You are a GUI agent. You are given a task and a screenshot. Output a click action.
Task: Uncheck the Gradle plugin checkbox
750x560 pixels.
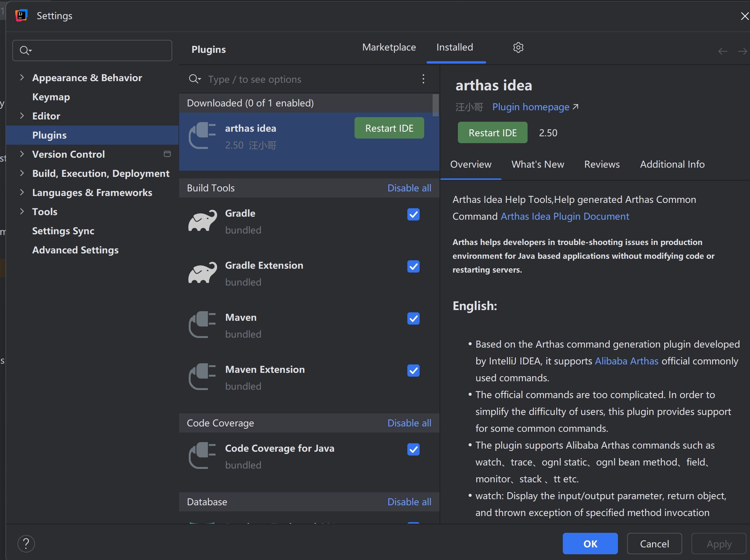pos(413,214)
